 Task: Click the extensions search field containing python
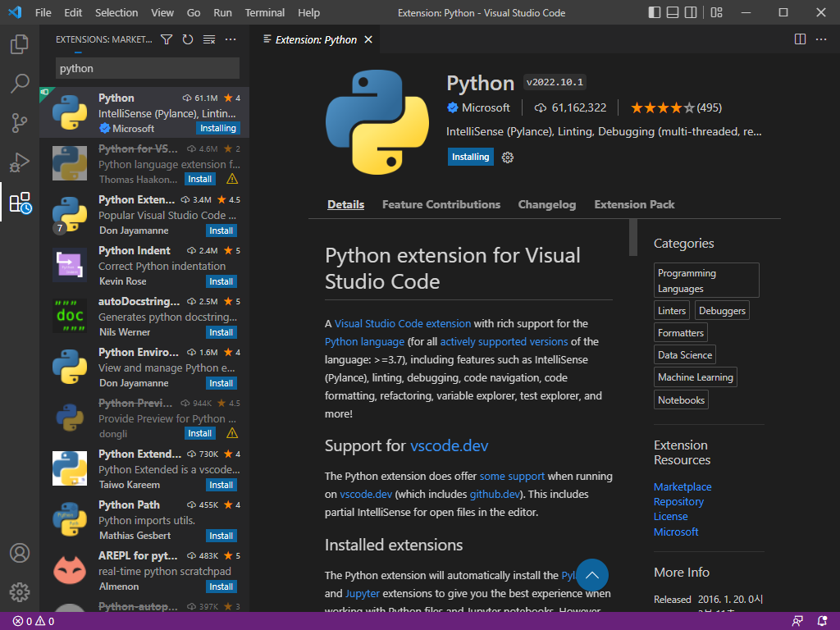[148, 69]
